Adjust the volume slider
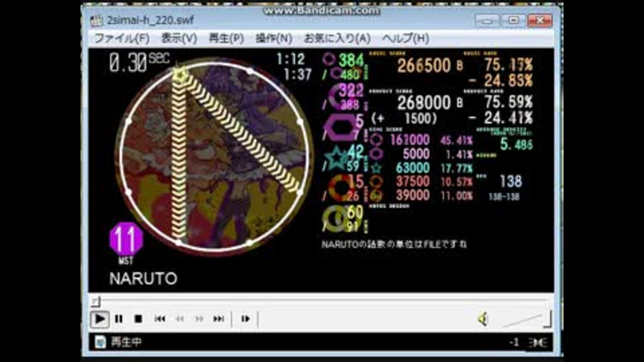This screenshot has width=644, height=362. (527, 319)
